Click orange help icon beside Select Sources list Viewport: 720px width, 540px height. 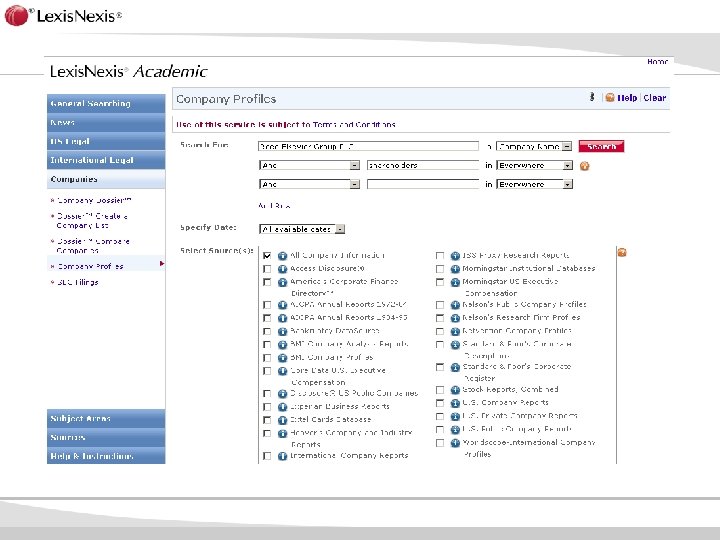click(622, 252)
